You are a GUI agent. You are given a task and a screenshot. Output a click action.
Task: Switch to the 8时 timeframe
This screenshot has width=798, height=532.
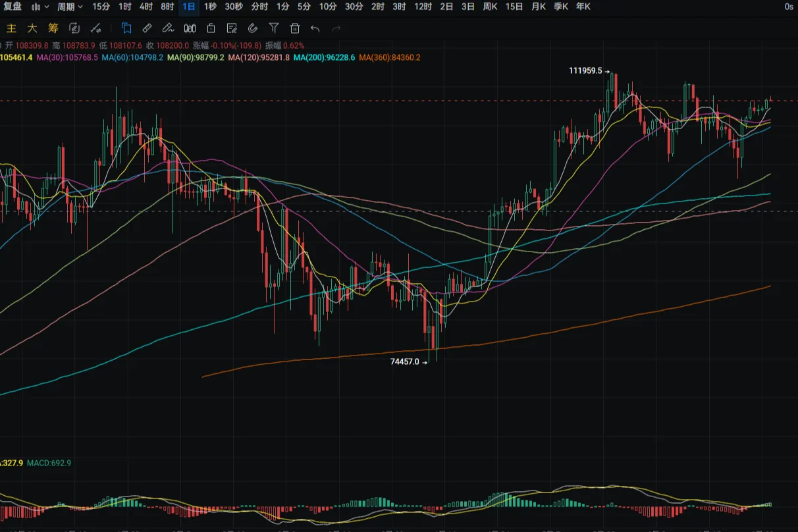click(x=167, y=7)
